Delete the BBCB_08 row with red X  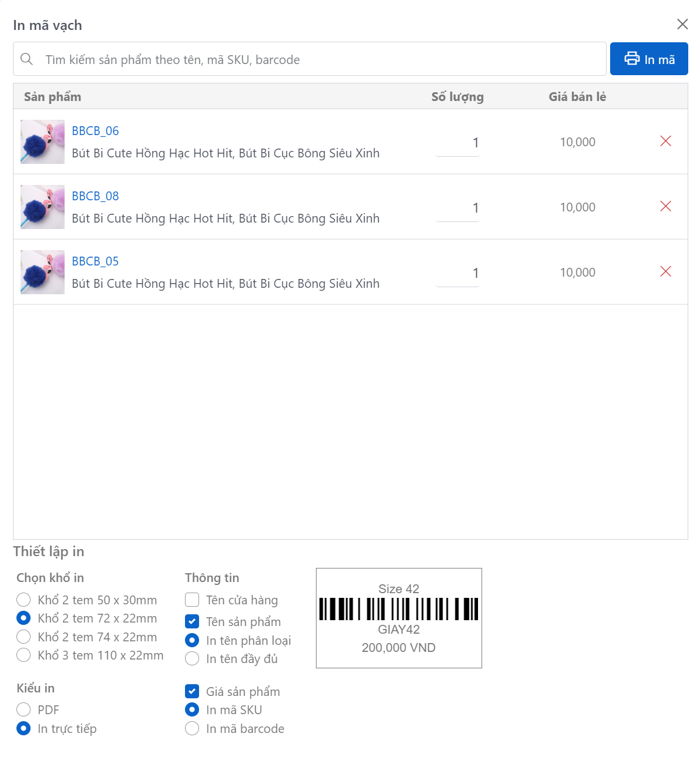click(x=665, y=206)
